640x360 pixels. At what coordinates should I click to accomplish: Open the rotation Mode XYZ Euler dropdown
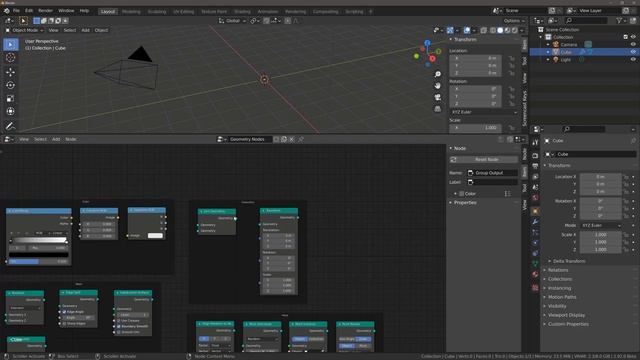pos(600,225)
